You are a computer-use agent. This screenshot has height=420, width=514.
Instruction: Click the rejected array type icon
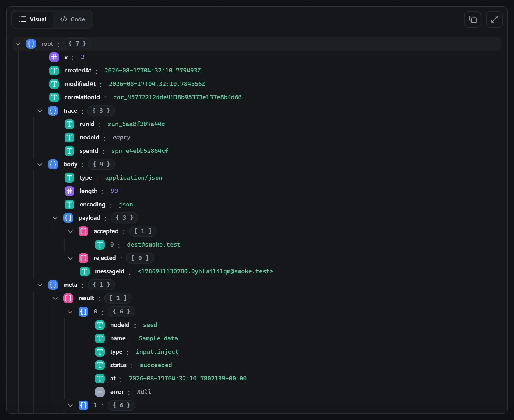click(x=83, y=258)
